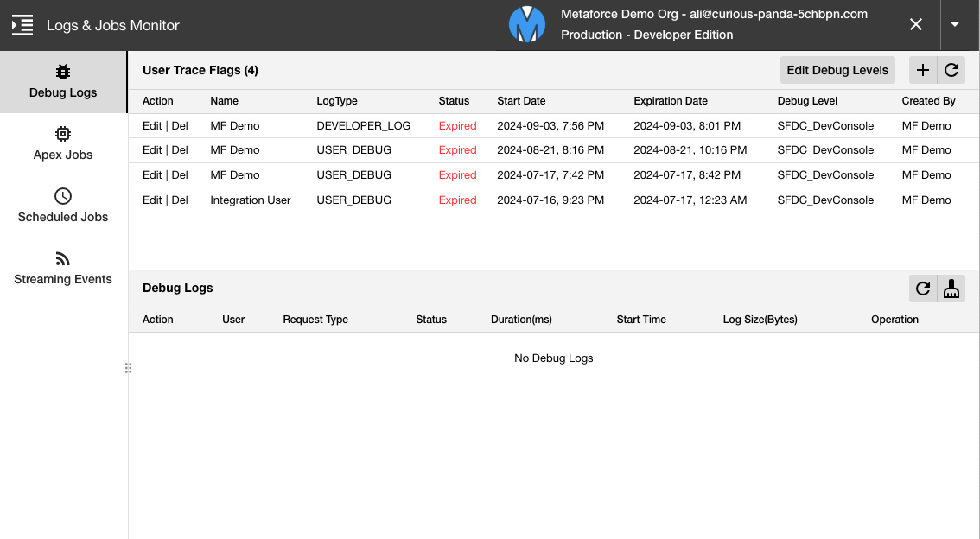Edit trace flag starting 2024-08-21

[152, 150]
